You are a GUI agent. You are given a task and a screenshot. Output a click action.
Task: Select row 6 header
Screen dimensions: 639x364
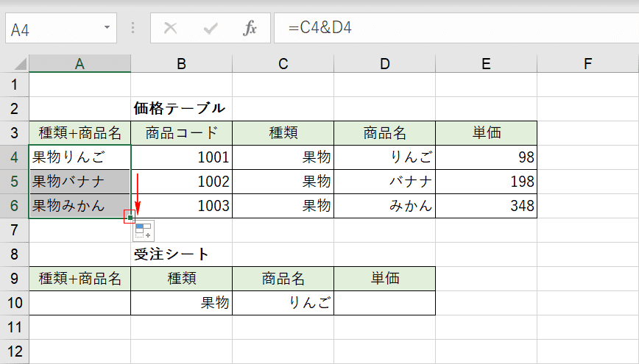[x=14, y=206]
